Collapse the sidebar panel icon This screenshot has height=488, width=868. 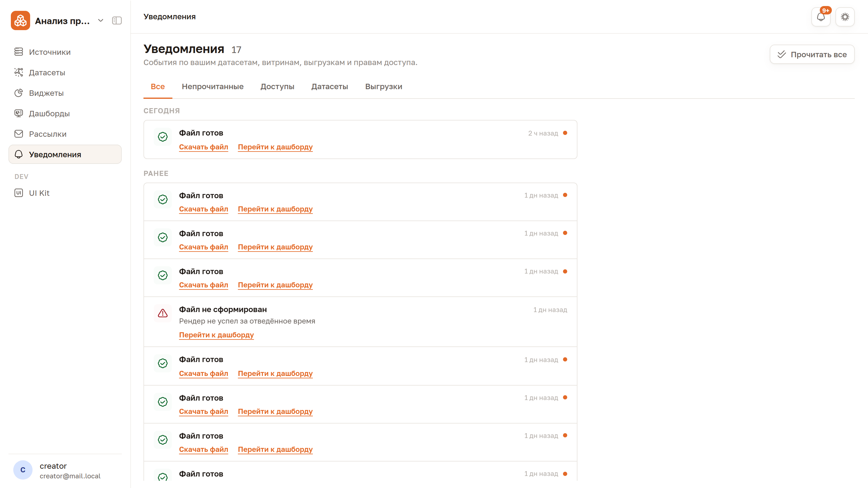(117, 20)
